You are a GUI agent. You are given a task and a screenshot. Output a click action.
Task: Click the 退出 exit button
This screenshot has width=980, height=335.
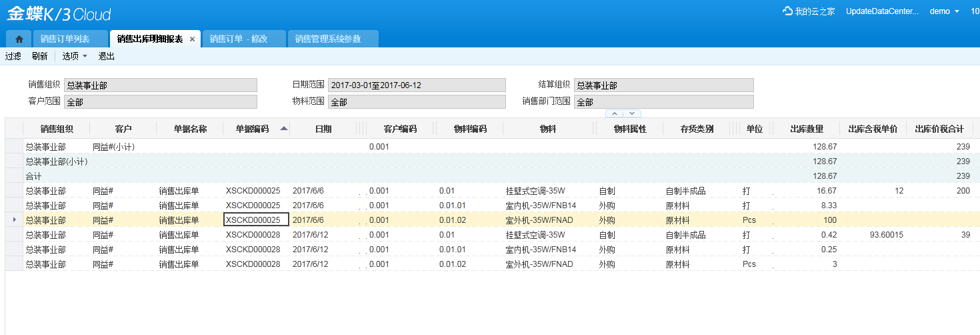[x=107, y=56]
